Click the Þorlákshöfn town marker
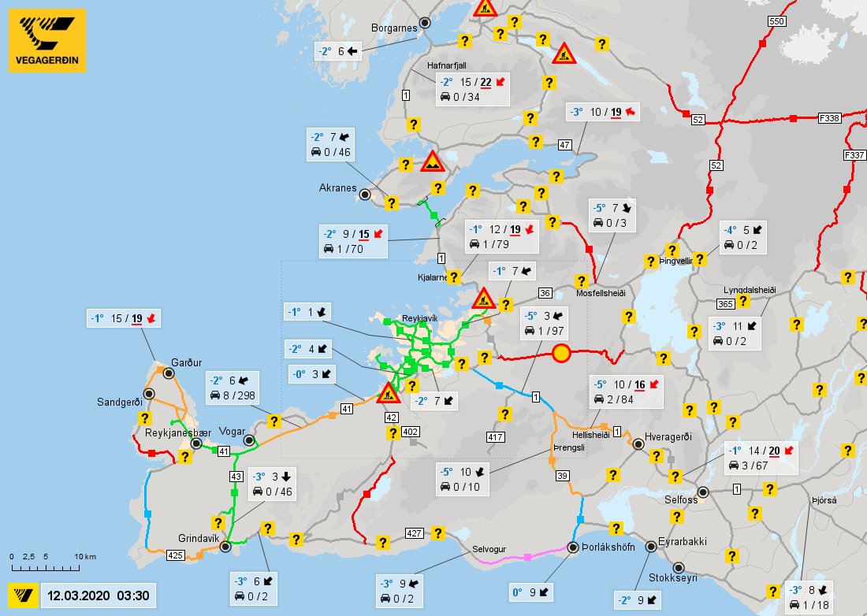The height and width of the screenshot is (616, 867). (573, 547)
